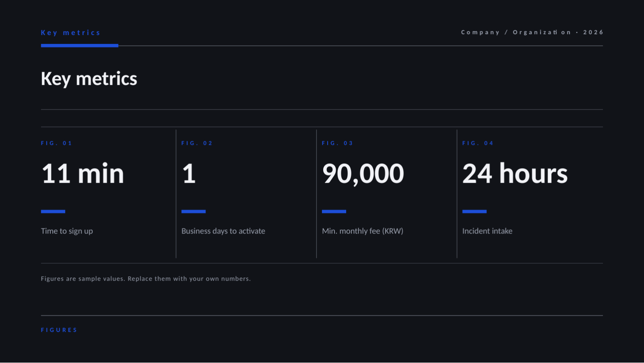The image size is (644, 363).
Task: Click the "24 hours" metric value
Action: tap(515, 173)
